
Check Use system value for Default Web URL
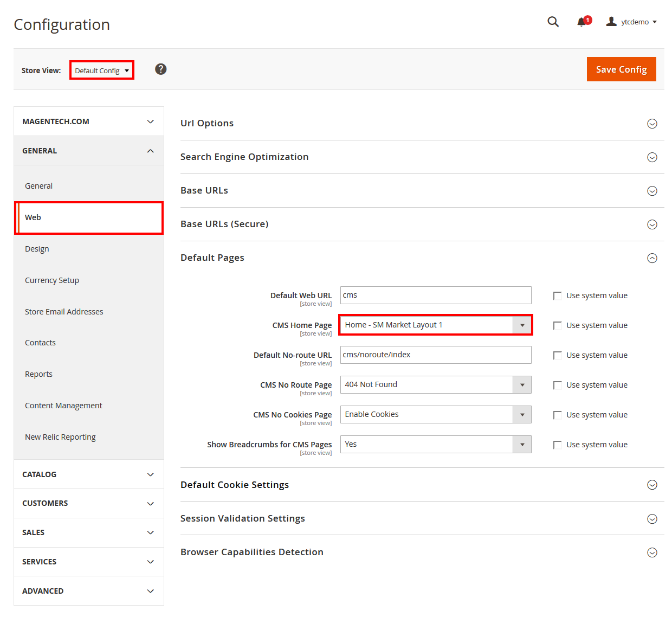click(557, 295)
